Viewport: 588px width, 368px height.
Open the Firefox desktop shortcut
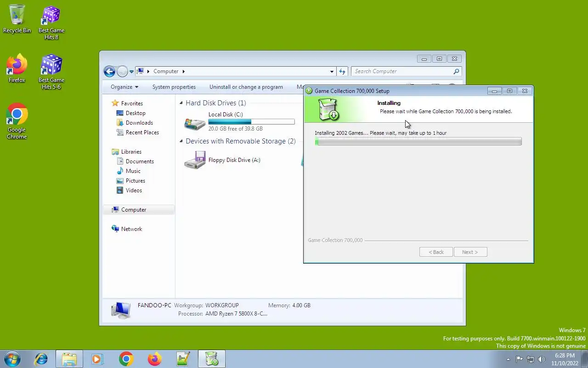tap(17, 68)
